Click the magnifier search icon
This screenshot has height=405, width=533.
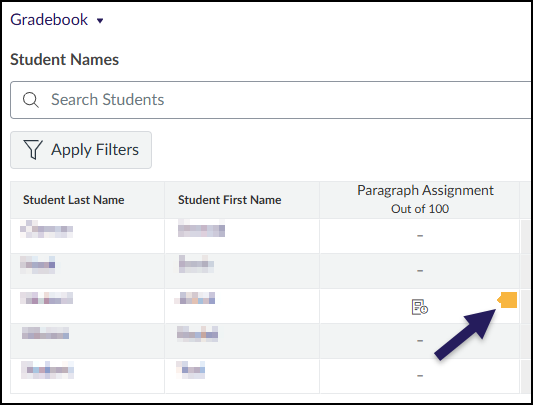tap(31, 100)
